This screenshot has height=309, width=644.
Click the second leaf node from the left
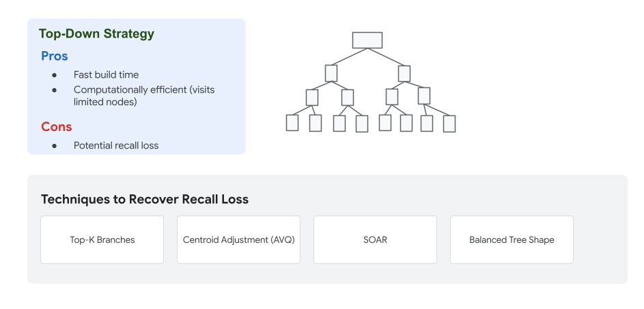coord(316,123)
